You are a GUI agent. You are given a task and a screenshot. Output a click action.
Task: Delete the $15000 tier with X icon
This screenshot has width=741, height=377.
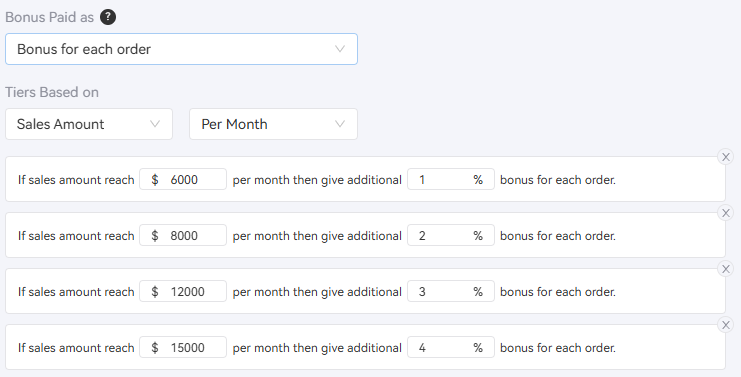point(726,325)
